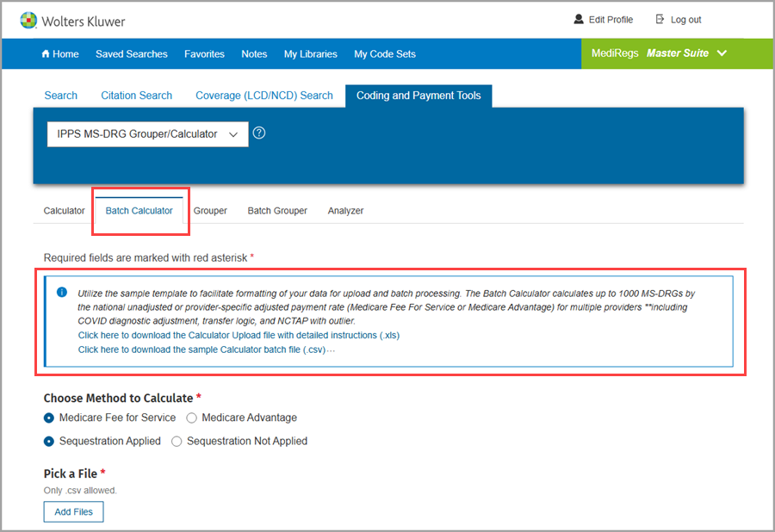Switch to Citation Search tab
775x532 pixels.
(x=136, y=96)
